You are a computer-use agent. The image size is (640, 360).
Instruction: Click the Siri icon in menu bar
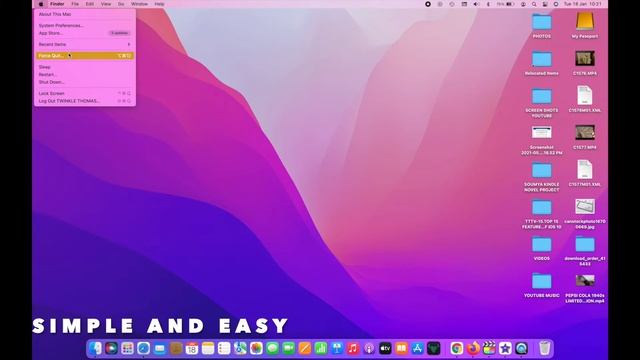click(x=556, y=4)
